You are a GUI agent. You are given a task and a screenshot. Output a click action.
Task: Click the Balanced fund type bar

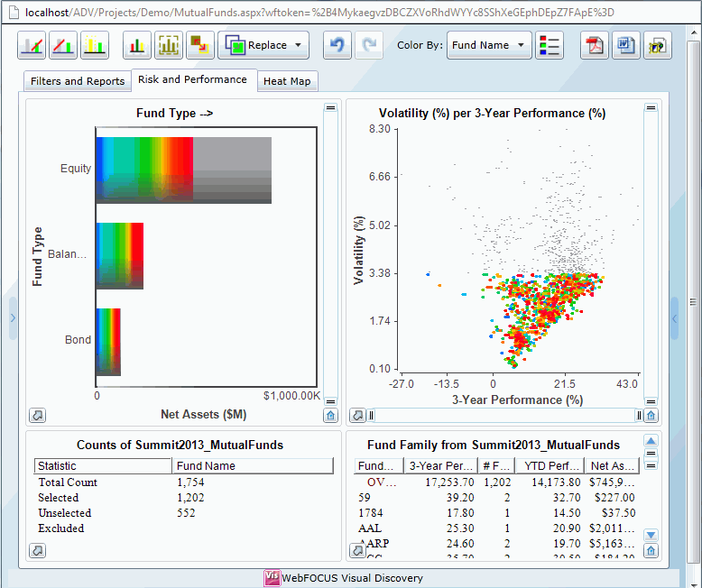tap(119, 256)
